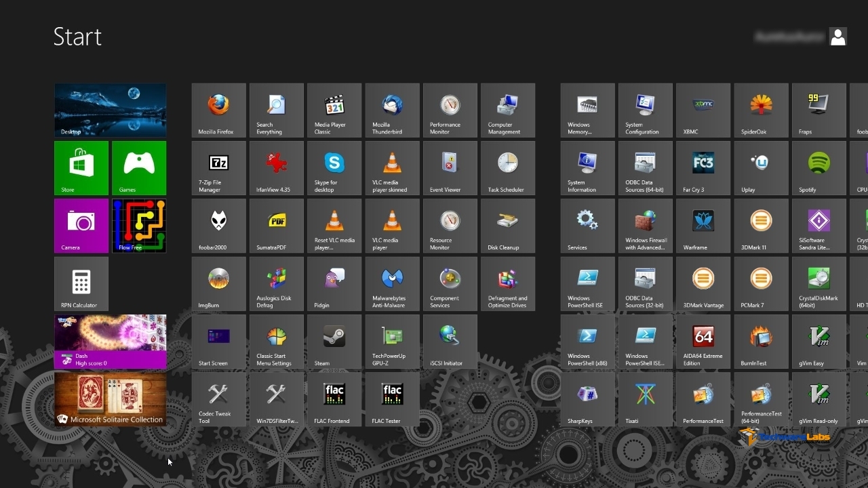Image resolution: width=868 pixels, height=488 pixels.
Task: Launch SpiderOak tile
Action: pyautogui.click(x=762, y=110)
